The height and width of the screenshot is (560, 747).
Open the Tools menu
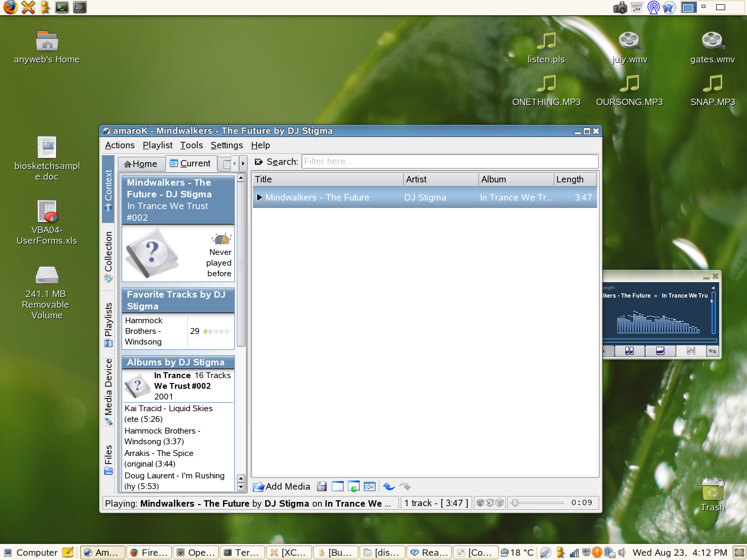click(192, 145)
